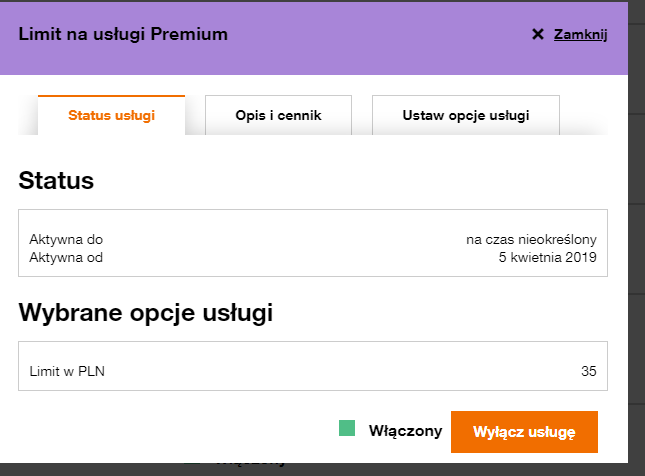Click the Wybrane opcje usługi heading
The height and width of the screenshot is (476, 645).
[x=146, y=312]
